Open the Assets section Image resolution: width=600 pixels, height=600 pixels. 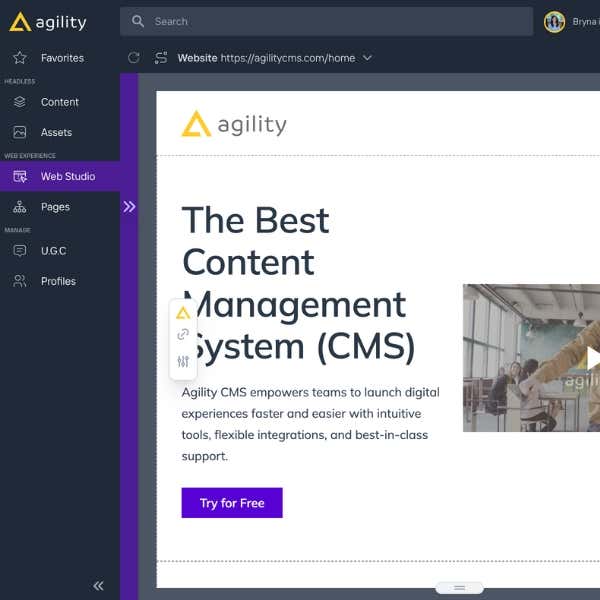click(x=56, y=132)
